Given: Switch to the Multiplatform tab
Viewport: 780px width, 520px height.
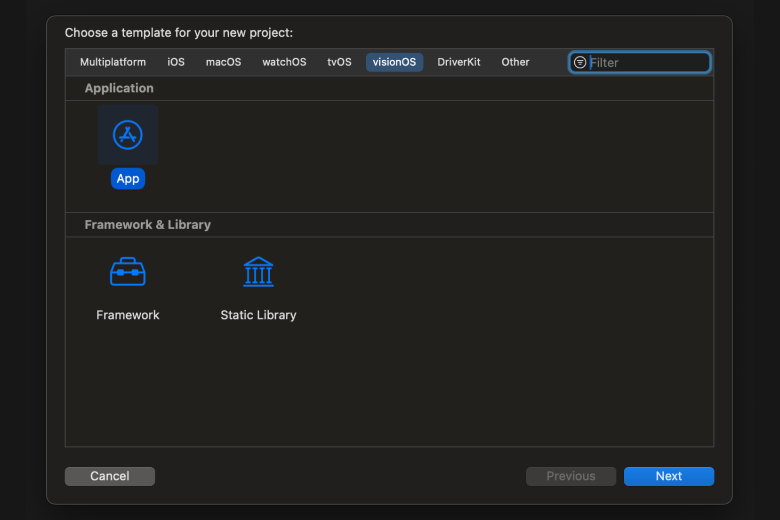Looking at the screenshot, I should [x=113, y=62].
